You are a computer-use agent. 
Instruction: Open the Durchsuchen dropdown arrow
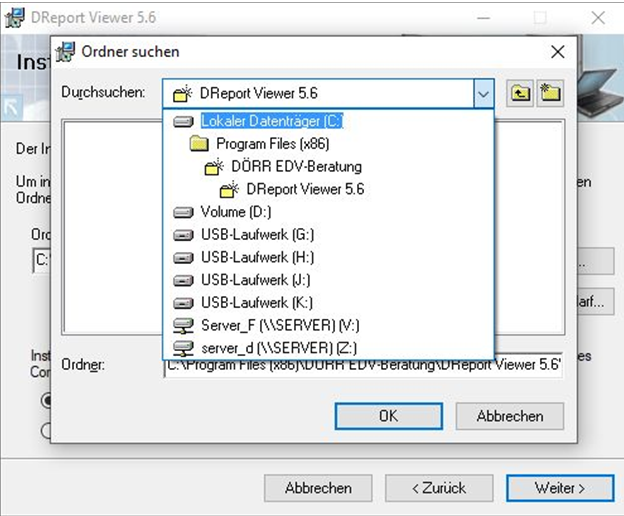[483, 94]
